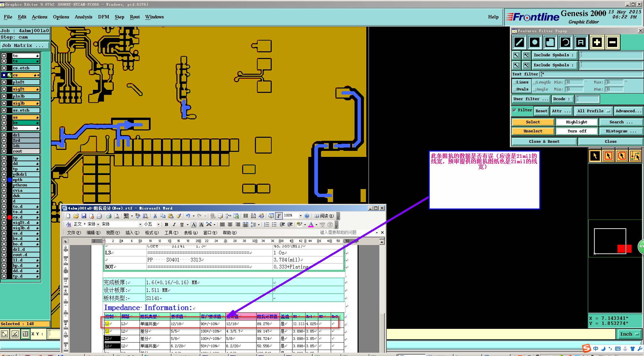
Task: Toggle the display checkbox for layer sig2t
Action: (x=4, y=89)
